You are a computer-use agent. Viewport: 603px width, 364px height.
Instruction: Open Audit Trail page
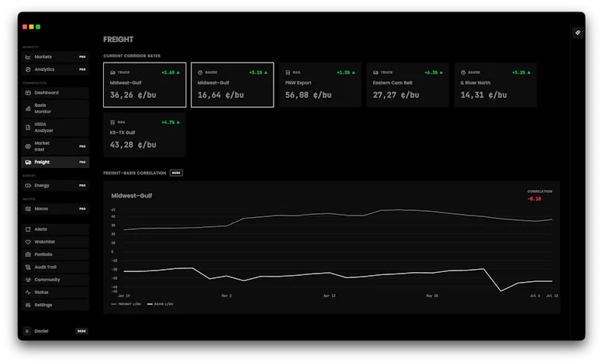55,267
